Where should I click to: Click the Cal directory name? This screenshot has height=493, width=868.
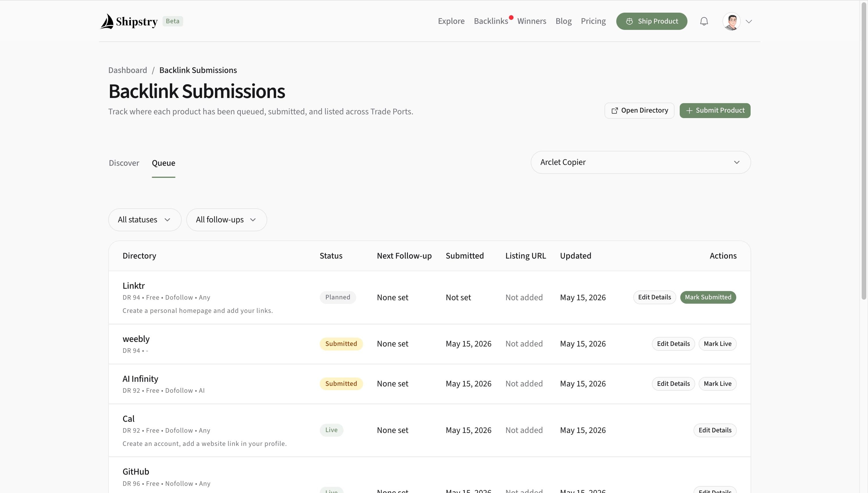coord(128,419)
